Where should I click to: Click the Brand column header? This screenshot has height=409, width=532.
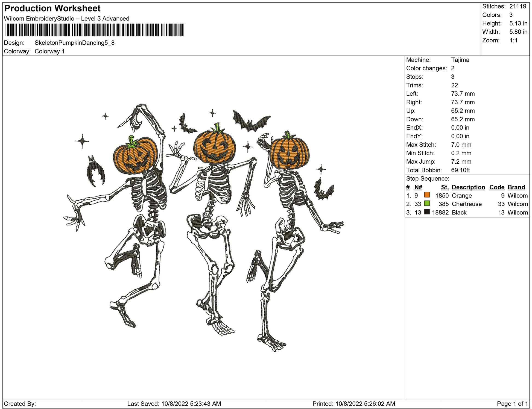[516, 187]
